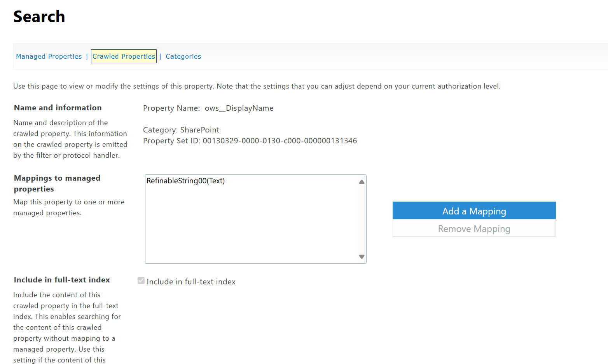Open Crawled Properties navigation link
The image size is (608, 364).
(x=123, y=56)
